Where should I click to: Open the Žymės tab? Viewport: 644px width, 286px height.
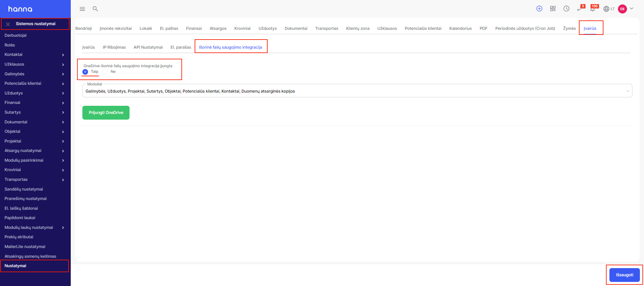click(x=569, y=28)
